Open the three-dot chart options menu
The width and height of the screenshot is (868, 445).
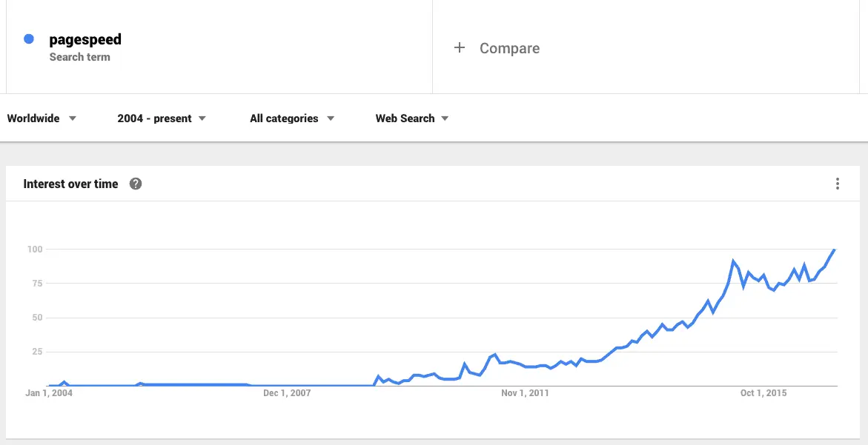point(838,184)
